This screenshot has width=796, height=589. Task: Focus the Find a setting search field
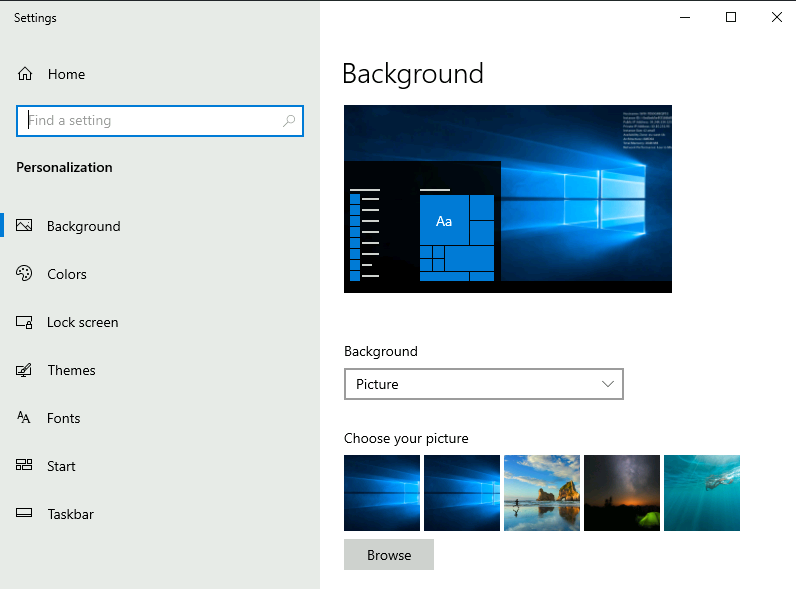150,121
